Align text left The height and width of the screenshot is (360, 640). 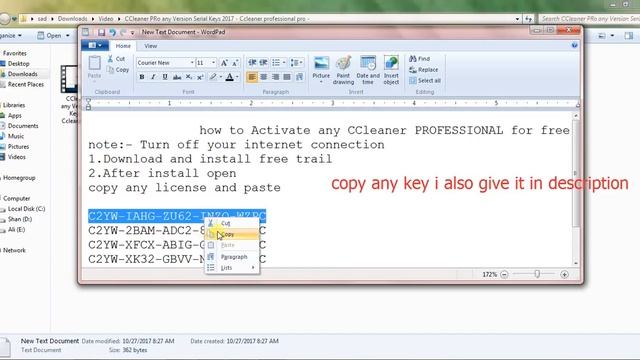(x=252, y=77)
